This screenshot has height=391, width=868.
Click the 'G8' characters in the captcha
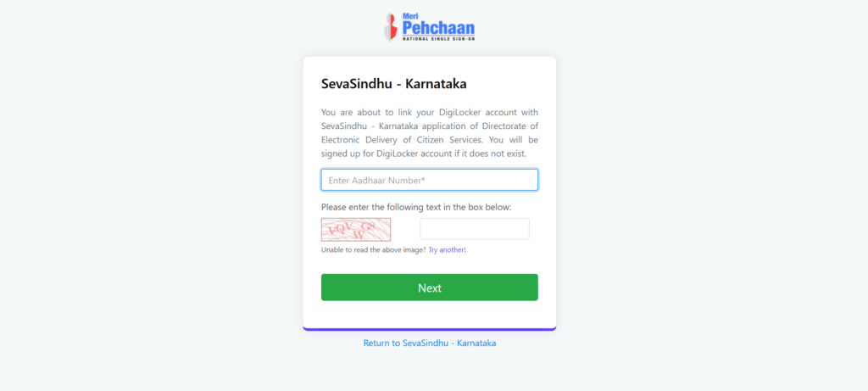pos(368,226)
